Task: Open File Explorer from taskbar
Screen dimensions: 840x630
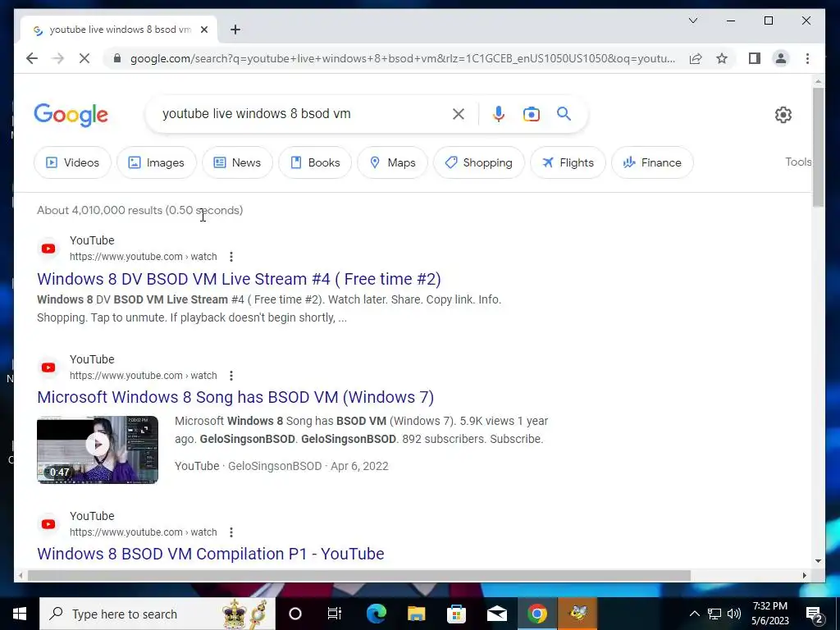Action: click(416, 614)
